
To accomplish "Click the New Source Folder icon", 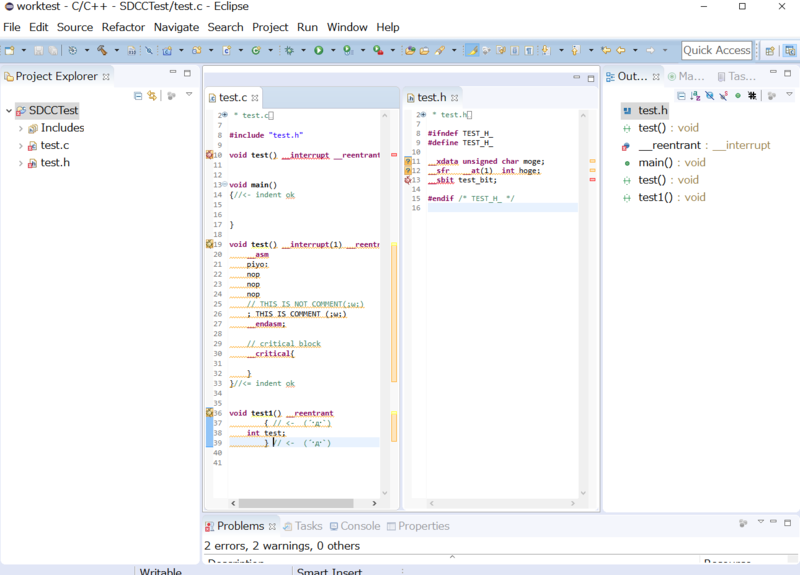I will pos(196,50).
